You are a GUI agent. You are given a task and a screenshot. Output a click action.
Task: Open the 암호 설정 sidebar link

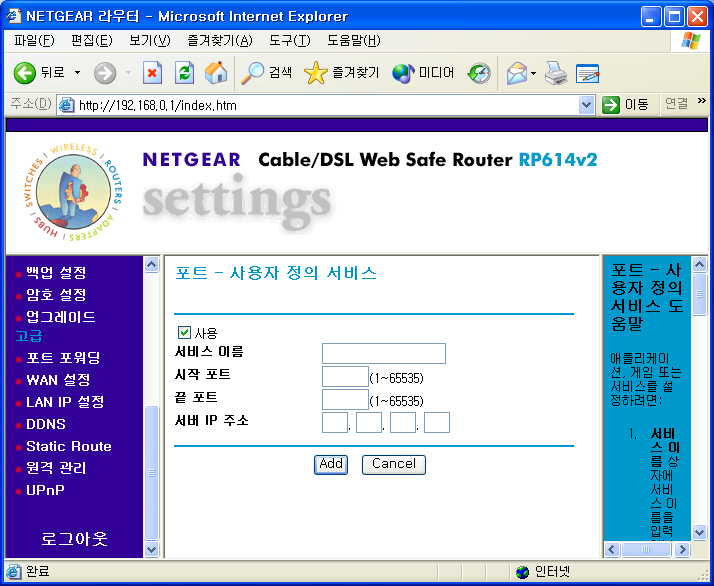tap(56, 295)
